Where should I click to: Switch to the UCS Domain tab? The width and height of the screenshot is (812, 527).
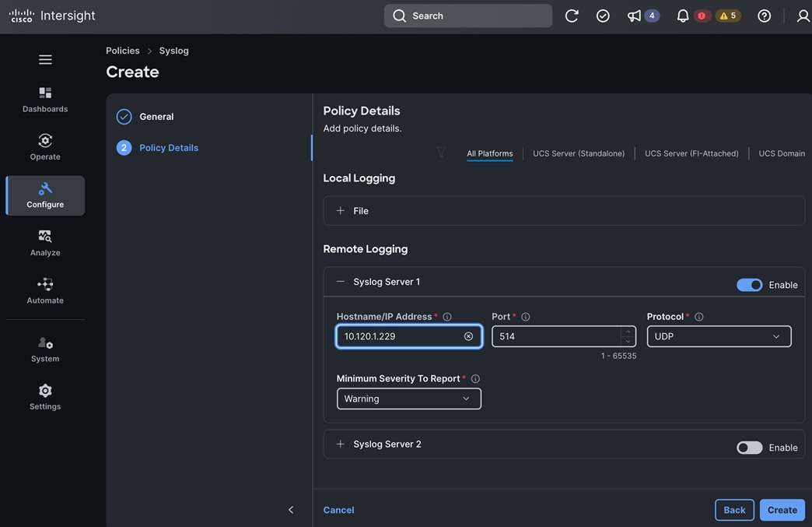click(x=782, y=153)
